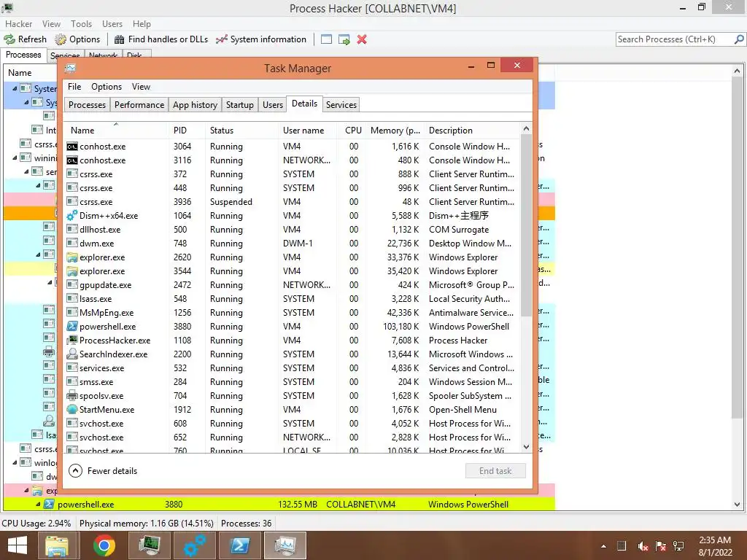Viewport: 747px width, 560px height.
Task: Switch to Task Manager Services tab
Action: [x=341, y=105]
